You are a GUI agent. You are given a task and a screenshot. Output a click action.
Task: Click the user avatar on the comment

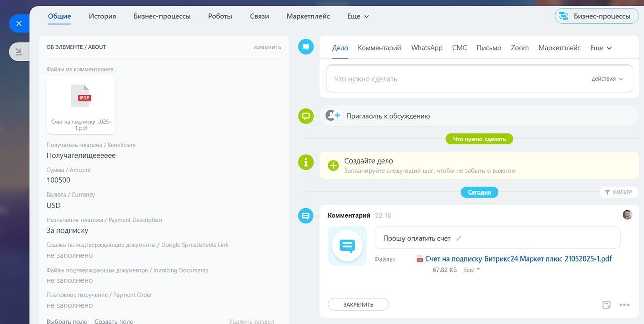(627, 215)
